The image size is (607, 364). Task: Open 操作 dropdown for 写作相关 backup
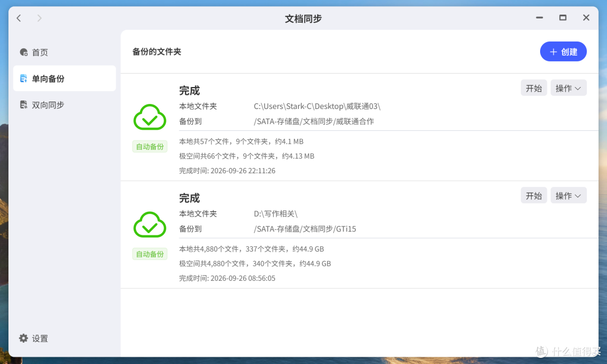[x=568, y=195]
